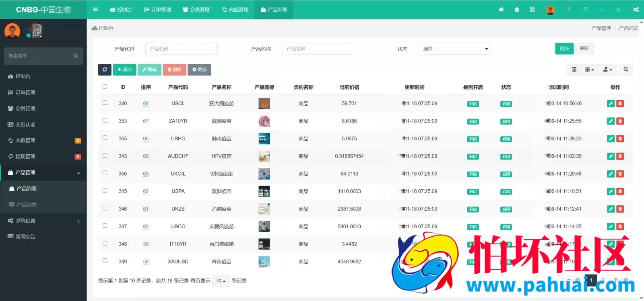Click the red 删除 toolbar button

[174, 70]
